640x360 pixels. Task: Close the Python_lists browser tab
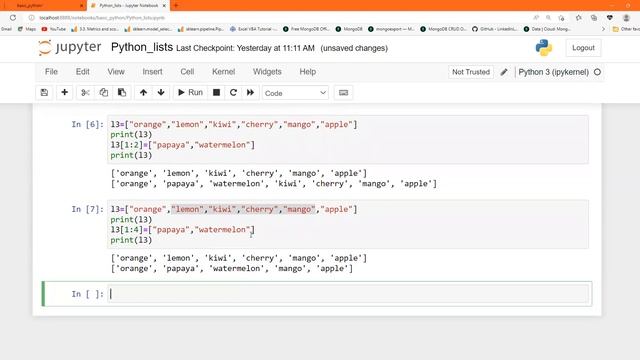click(164, 6)
